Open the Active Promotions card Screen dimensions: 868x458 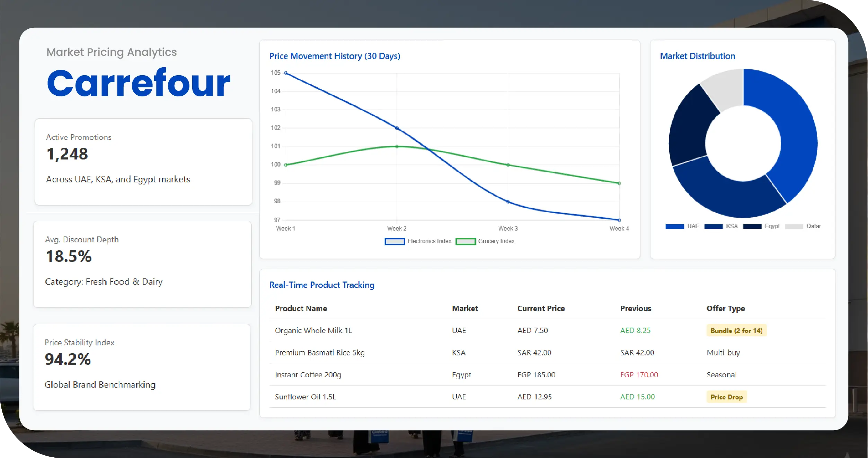(x=143, y=162)
